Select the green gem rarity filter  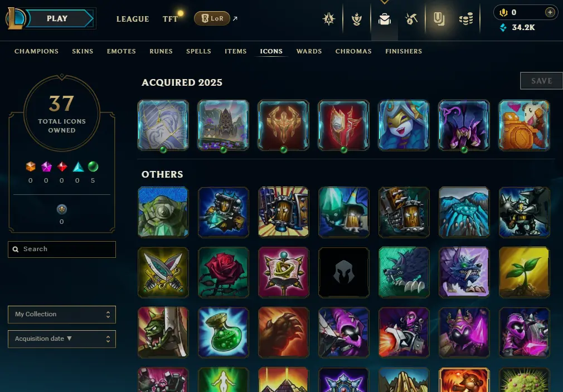click(93, 166)
